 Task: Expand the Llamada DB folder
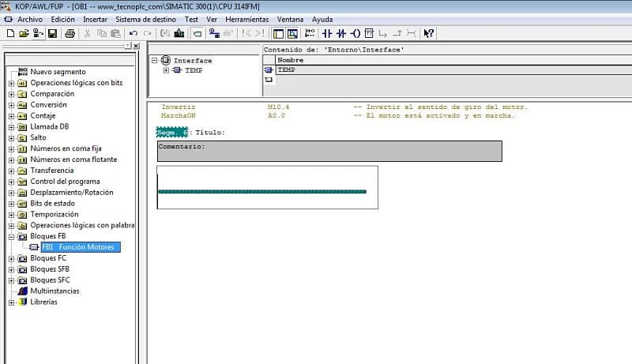(11, 127)
